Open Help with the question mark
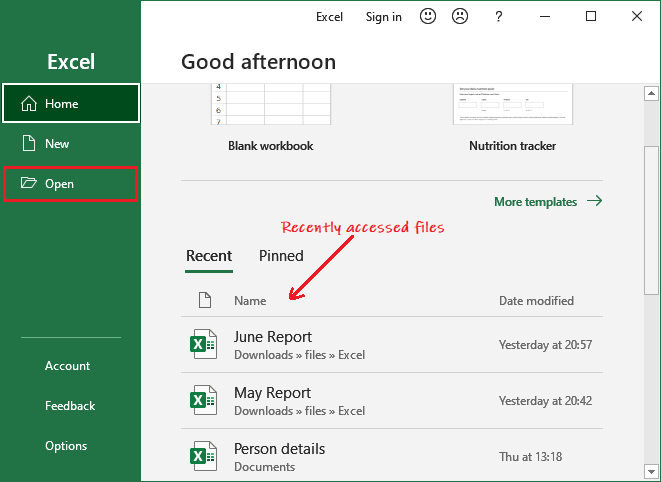 (498, 16)
